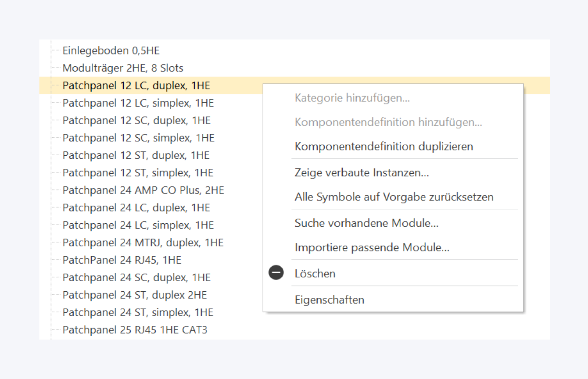Open 'Zeige verbaute Instanzen...' menu entry

click(362, 172)
